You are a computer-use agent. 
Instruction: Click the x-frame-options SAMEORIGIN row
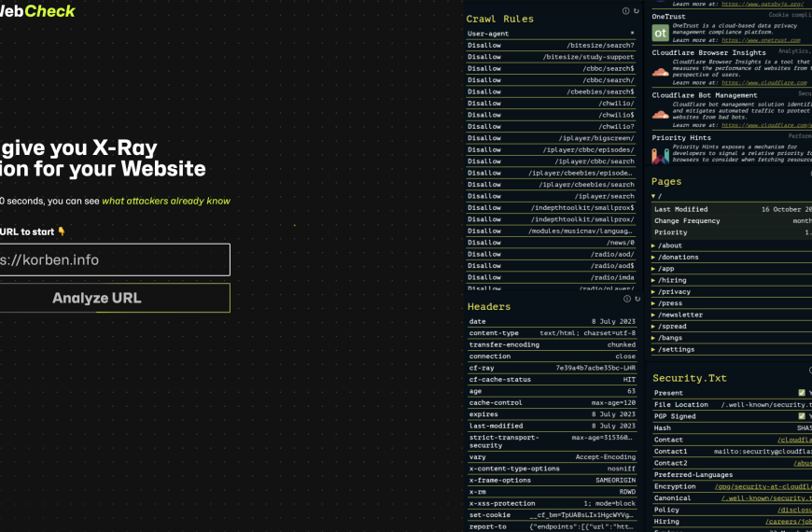coord(552,480)
